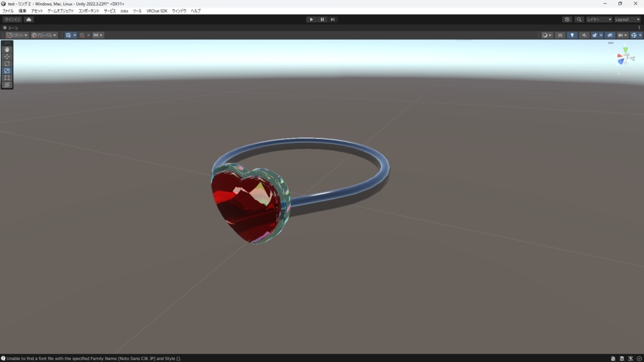644x362 pixels.
Task: Open the ファイル menu
Action: tap(8, 11)
